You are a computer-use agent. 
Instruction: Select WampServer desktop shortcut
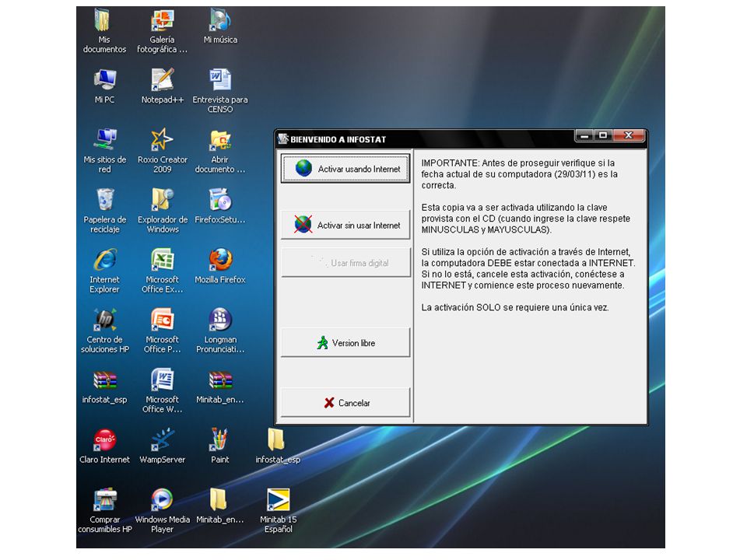163,446
